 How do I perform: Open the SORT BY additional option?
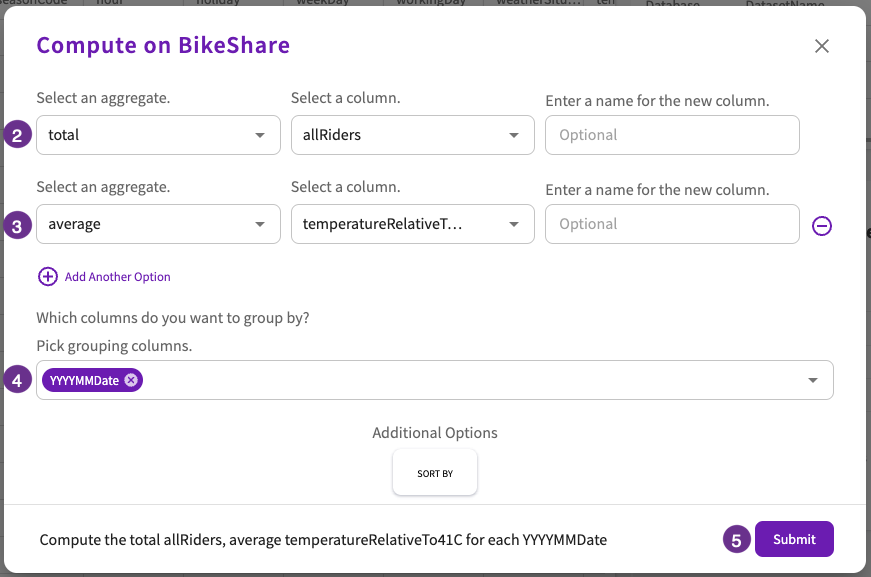coord(435,473)
